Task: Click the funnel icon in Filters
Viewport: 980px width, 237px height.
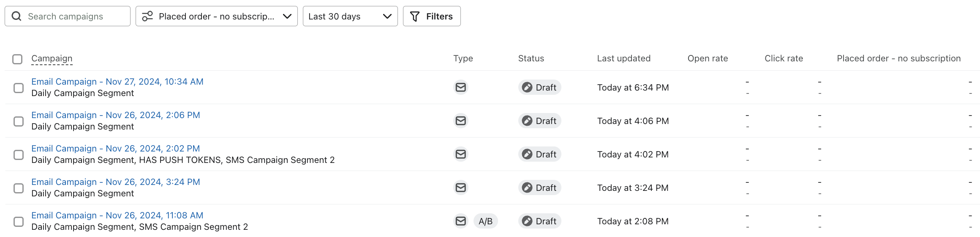Action: pos(415,17)
